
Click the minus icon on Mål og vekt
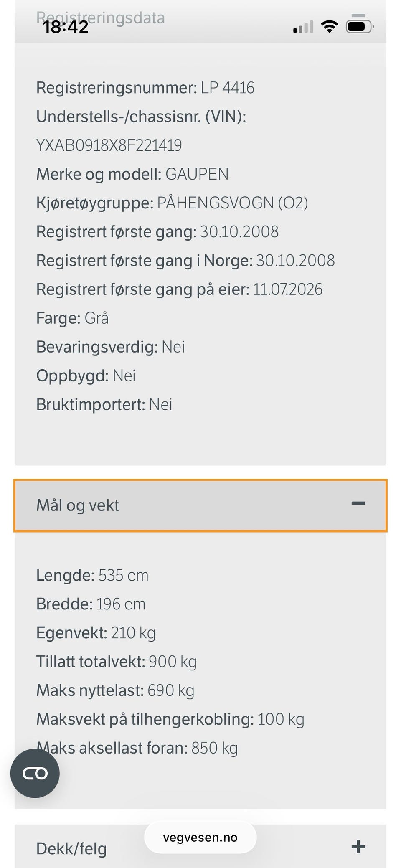[x=358, y=503]
